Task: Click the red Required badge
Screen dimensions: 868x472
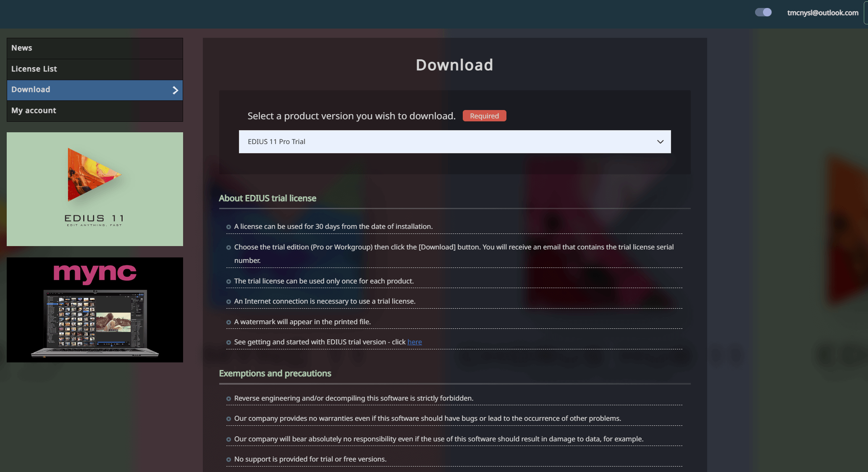Action: (x=484, y=116)
